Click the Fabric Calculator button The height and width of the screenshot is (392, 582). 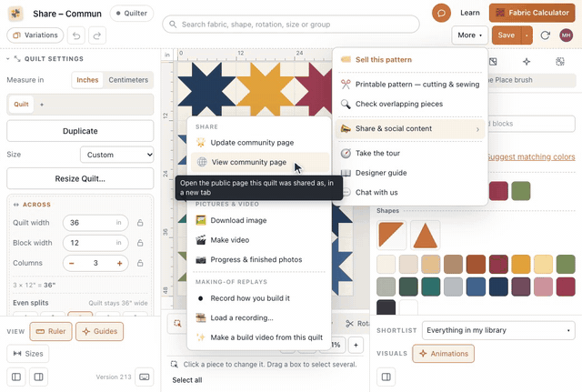point(532,13)
